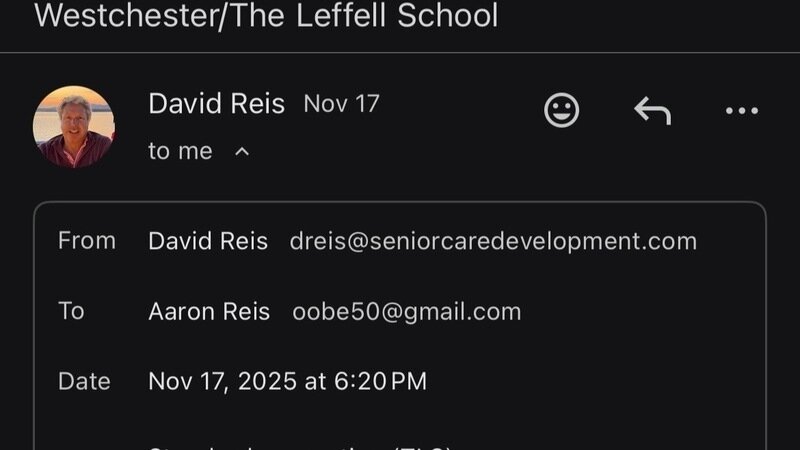Select the dreis@seniorcaredevelopment.com sender address
The width and height of the screenshot is (800, 450).
coord(493,241)
